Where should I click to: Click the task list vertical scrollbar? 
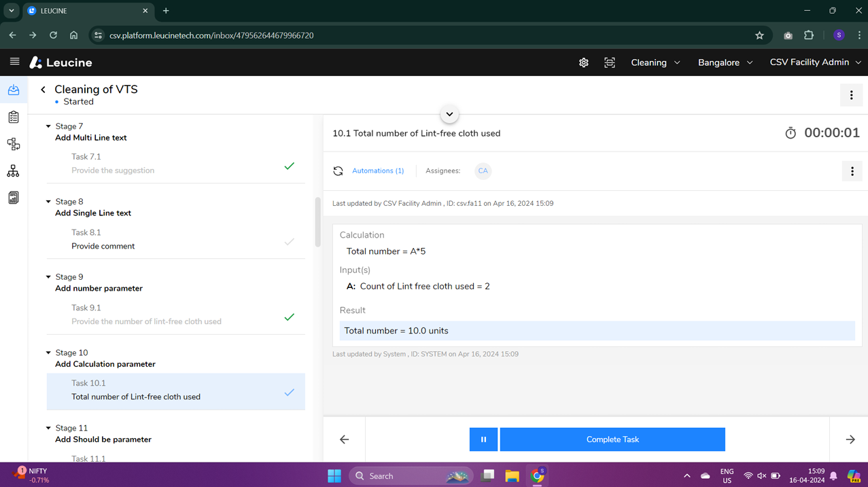tap(317, 222)
